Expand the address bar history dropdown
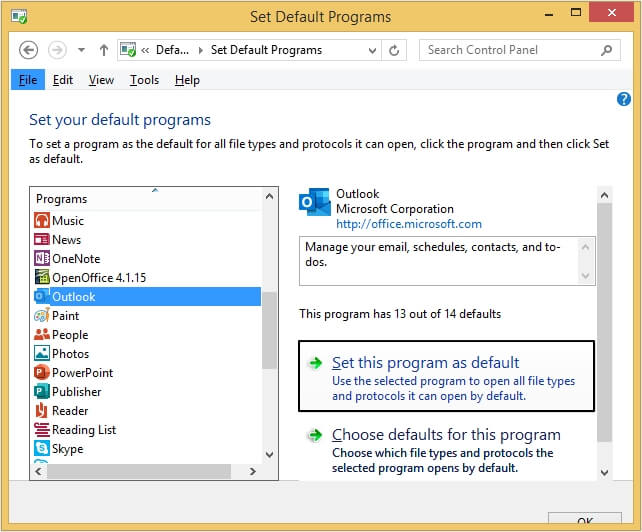The width and height of the screenshot is (642, 532). point(372,50)
